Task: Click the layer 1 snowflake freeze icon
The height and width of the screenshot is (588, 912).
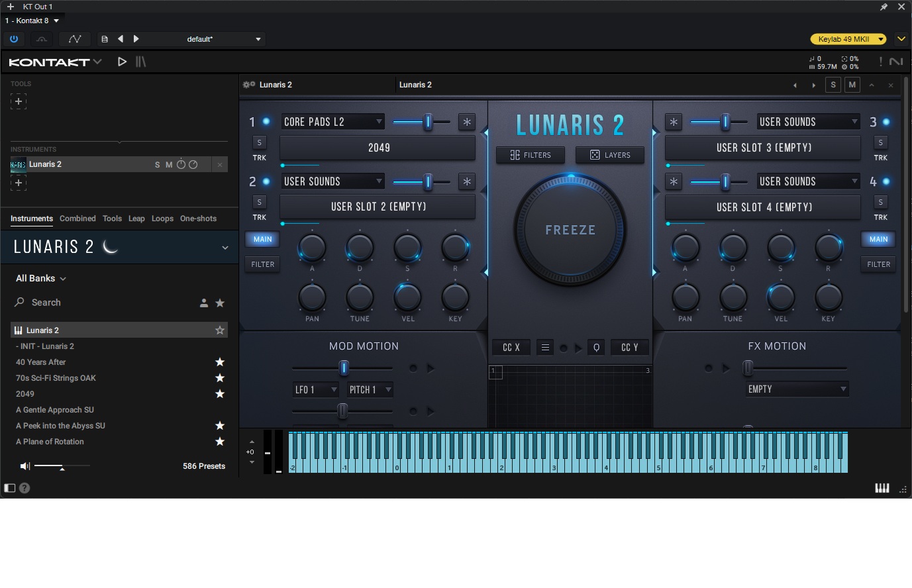Action: coord(467,122)
